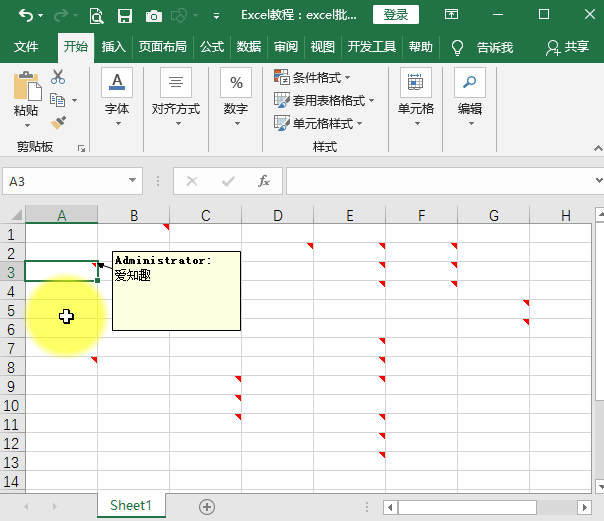
Task: Open 套用表格格式 menu
Action: 324,101
